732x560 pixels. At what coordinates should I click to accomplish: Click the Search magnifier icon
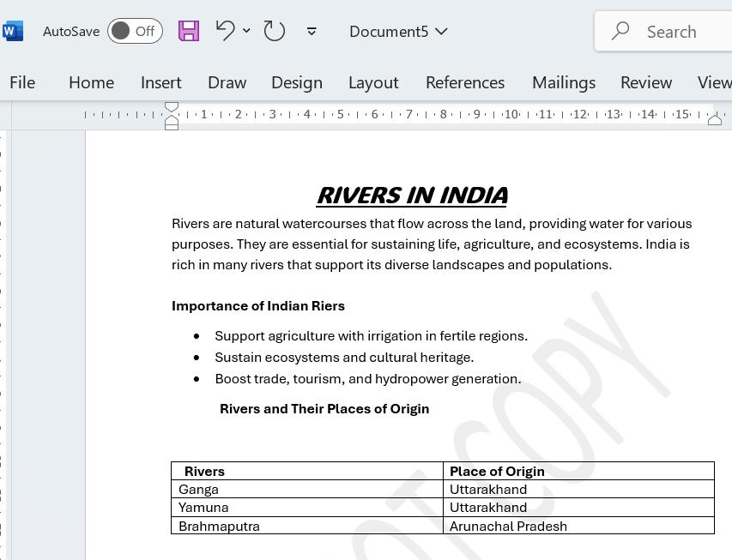pyautogui.click(x=621, y=31)
